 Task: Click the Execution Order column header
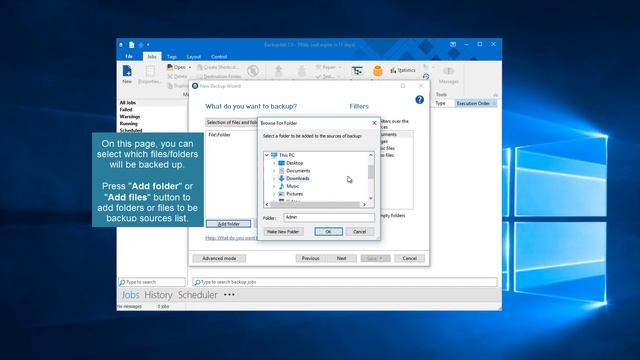click(476, 104)
